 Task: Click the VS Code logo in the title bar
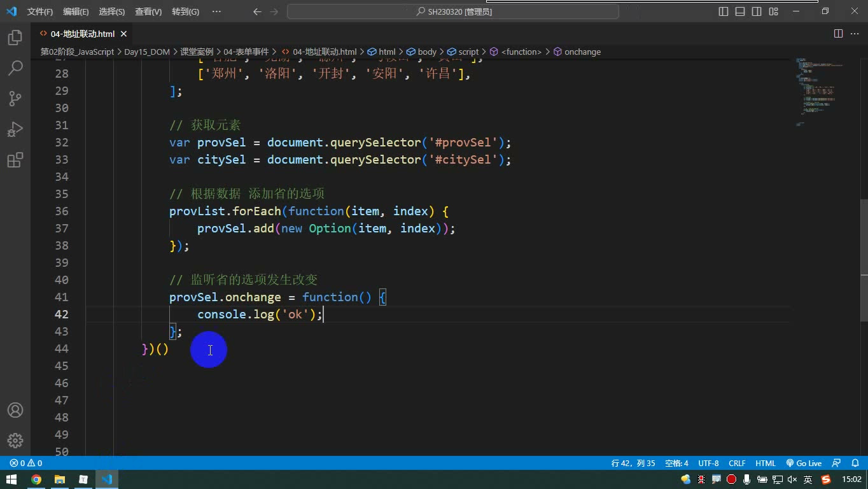pyautogui.click(x=11, y=11)
